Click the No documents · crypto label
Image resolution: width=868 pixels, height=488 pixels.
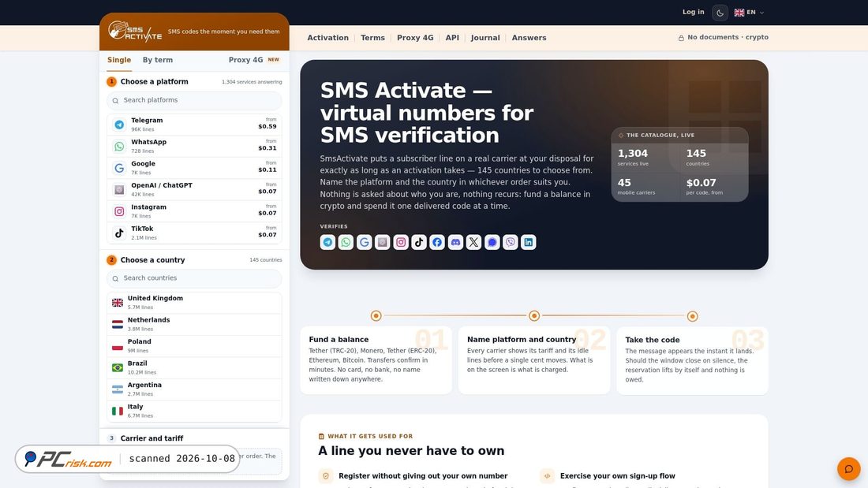pyautogui.click(x=723, y=37)
